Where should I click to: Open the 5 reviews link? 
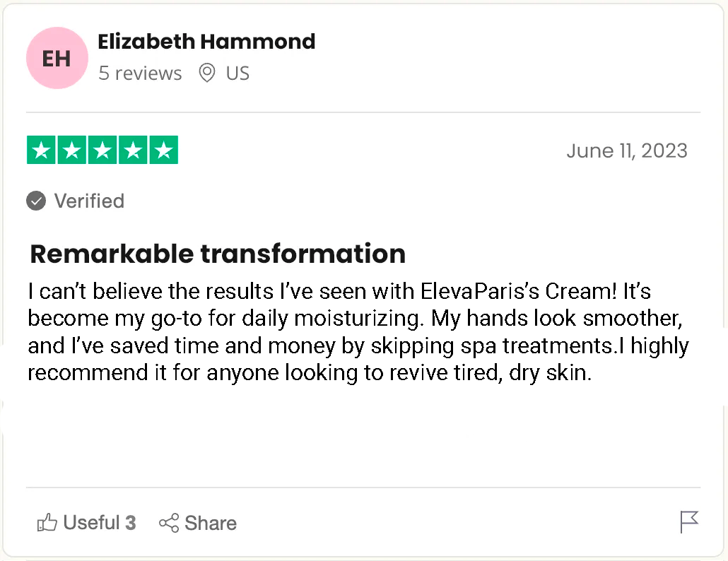tap(140, 73)
